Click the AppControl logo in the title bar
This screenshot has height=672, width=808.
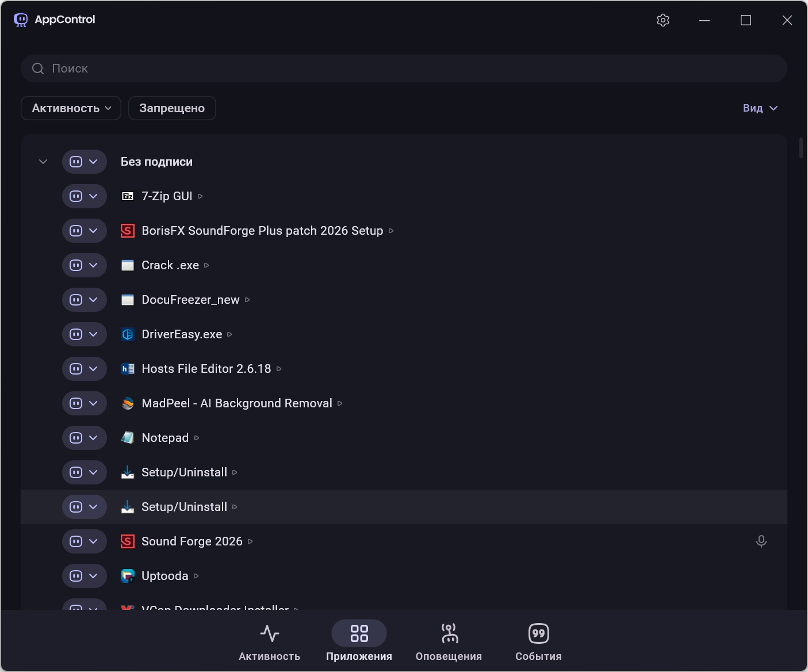pos(21,20)
